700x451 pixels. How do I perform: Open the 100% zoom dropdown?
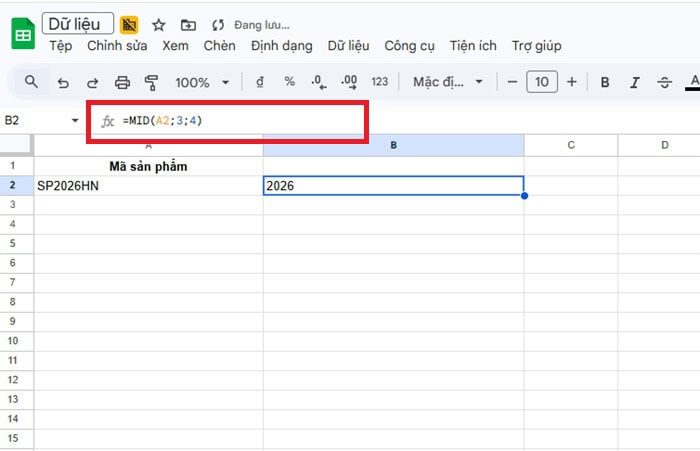pyautogui.click(x=202, y=82)
